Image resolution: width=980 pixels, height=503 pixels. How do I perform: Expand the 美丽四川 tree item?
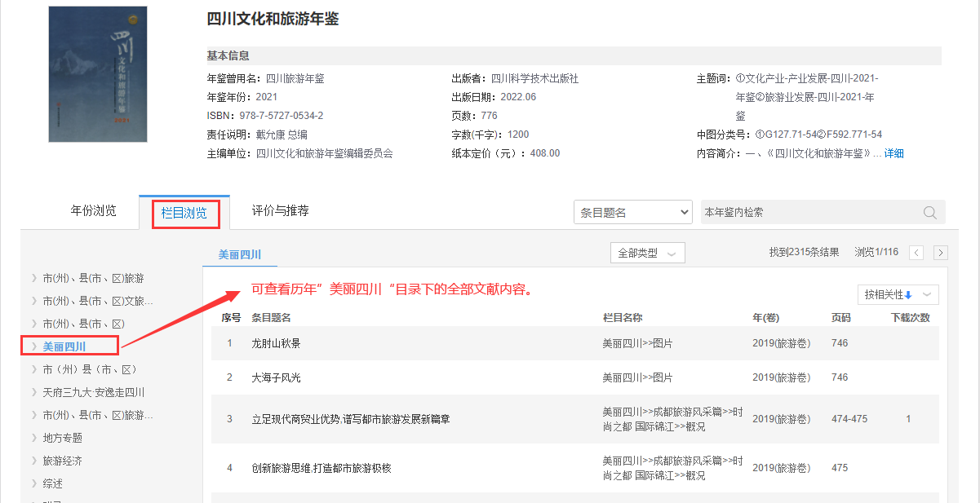33,346
